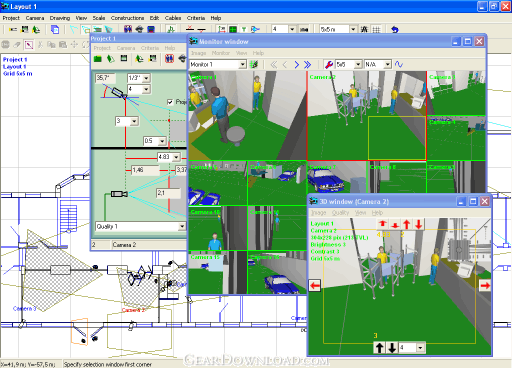Open the 4.83 distance dropdown

click(x=176, y=157)
